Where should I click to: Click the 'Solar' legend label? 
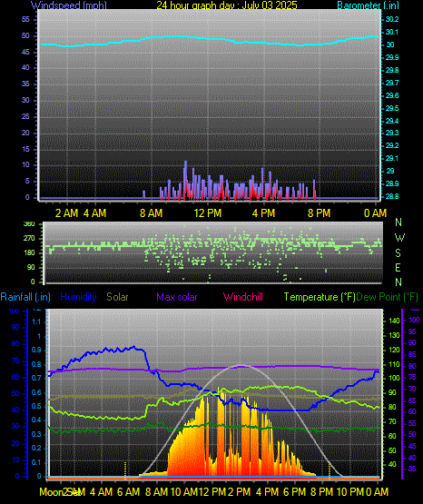[x=117, y=297]
